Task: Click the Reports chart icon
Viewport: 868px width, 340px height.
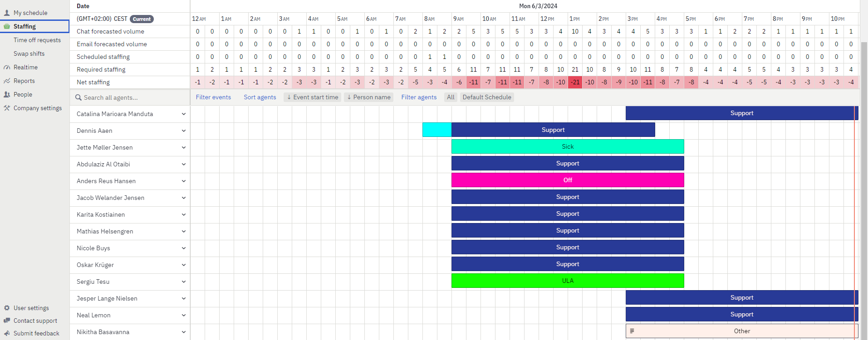Action: coord(7,81)
